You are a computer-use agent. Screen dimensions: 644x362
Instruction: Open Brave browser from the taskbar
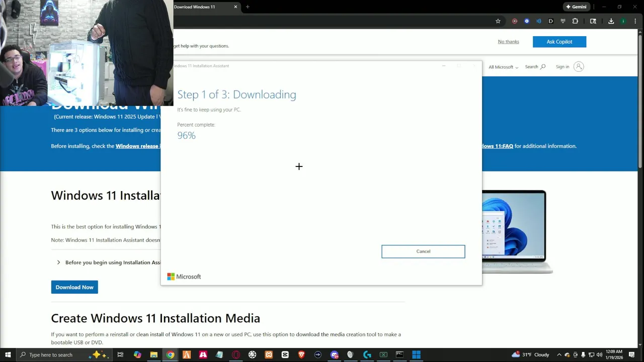click(x=301, y=354)
